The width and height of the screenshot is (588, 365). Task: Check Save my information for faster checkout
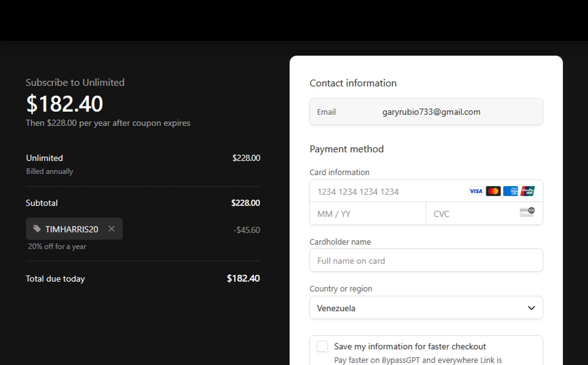(x=322, y=346)
